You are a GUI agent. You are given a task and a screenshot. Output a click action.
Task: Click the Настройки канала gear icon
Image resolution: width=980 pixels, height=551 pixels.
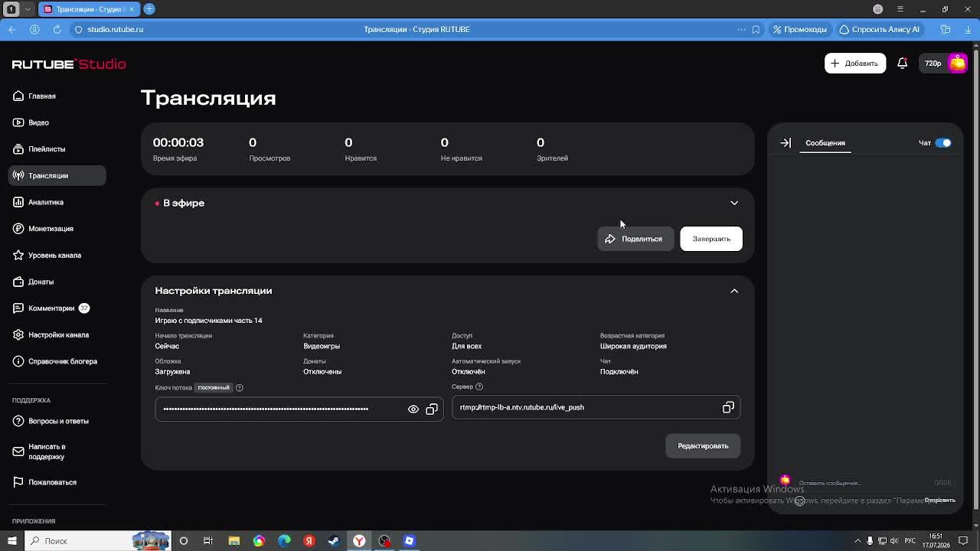point(18,334)
